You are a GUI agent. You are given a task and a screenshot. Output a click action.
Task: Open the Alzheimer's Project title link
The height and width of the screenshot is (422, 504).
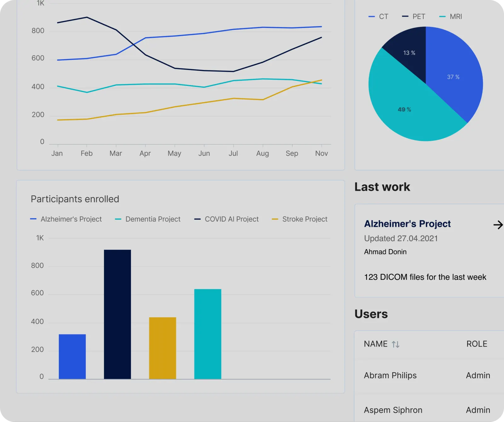point(407,224)
